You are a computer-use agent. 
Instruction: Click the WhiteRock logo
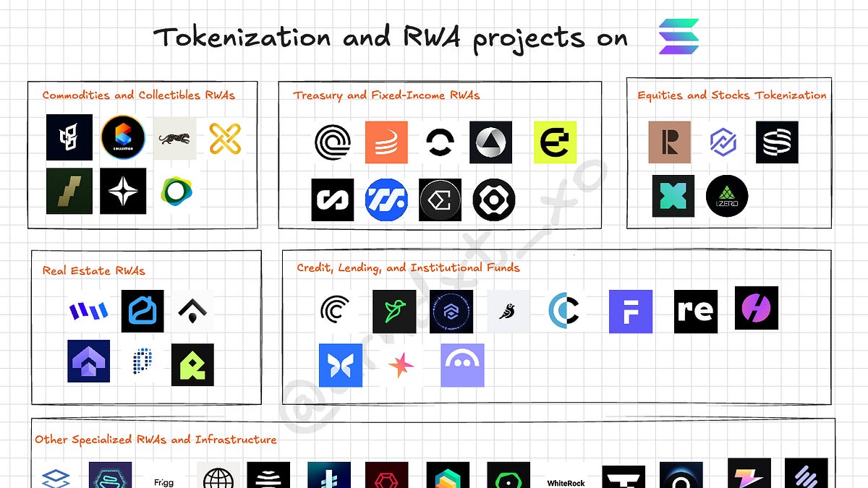[x=566, y=481]
